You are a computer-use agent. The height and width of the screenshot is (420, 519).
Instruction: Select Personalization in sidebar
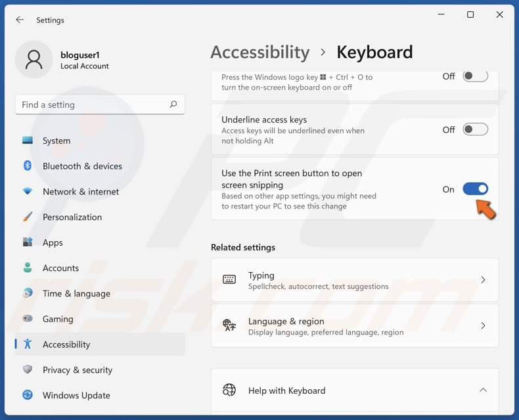(x=100, y=217)
